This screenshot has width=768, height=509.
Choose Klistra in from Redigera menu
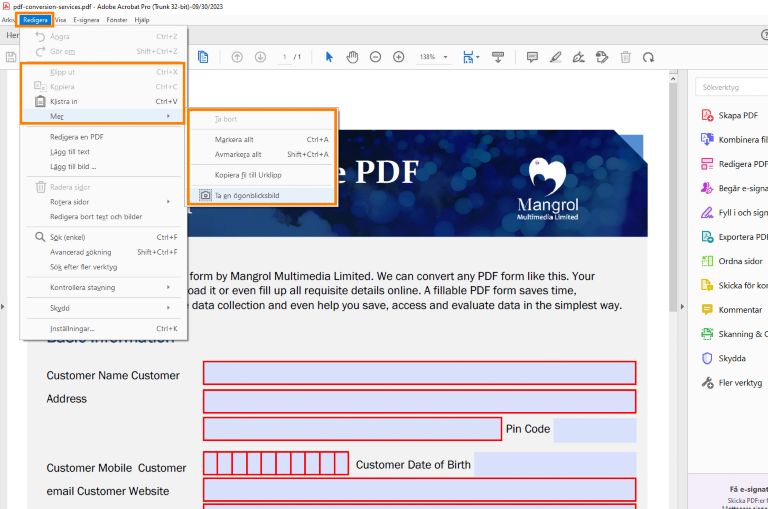tap(103, 101)
